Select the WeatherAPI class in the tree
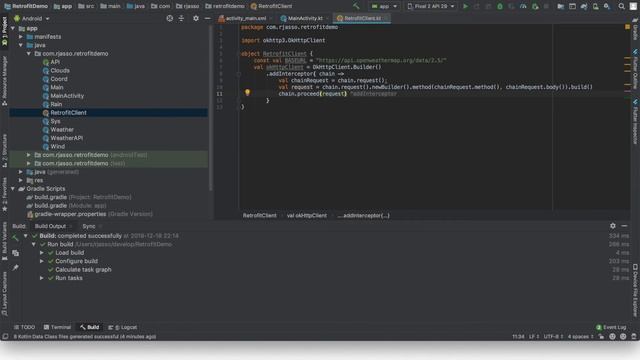Screen dimensions: 640x360 67,138
